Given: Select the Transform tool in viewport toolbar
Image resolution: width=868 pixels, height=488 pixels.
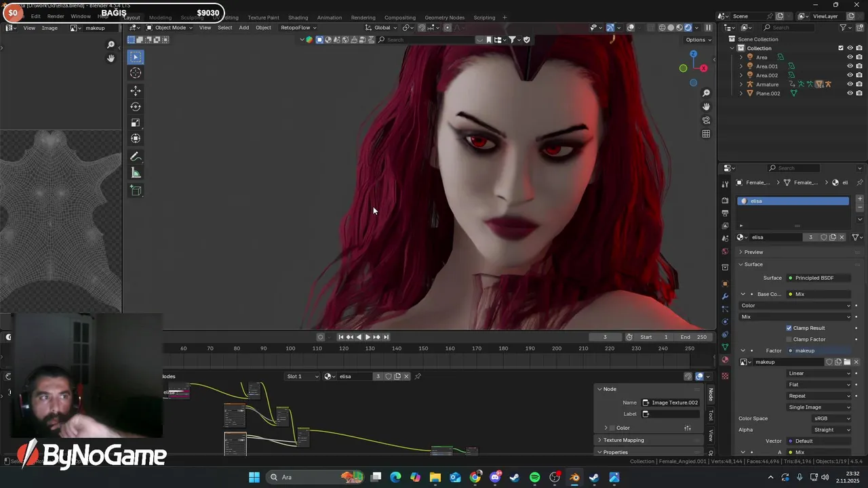Looking at the screenshot, I should [x=136, y=138].
